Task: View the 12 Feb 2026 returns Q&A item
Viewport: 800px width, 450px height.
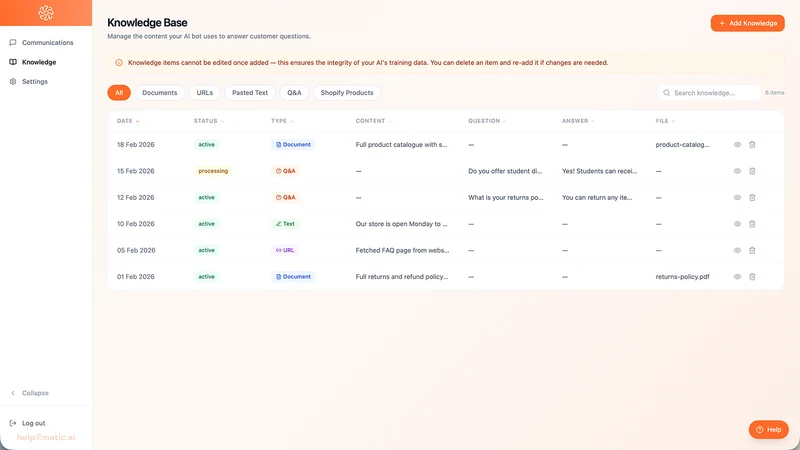Action: click(737, 197)
